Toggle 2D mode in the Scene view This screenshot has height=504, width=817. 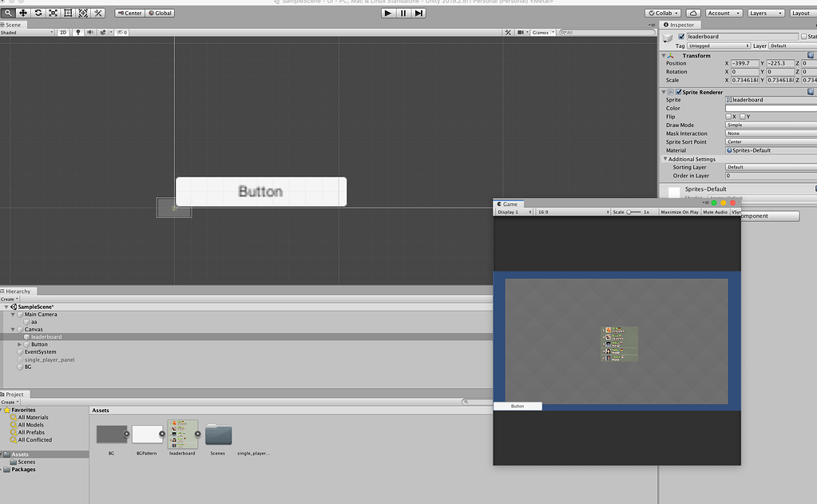tap(64, 32)
